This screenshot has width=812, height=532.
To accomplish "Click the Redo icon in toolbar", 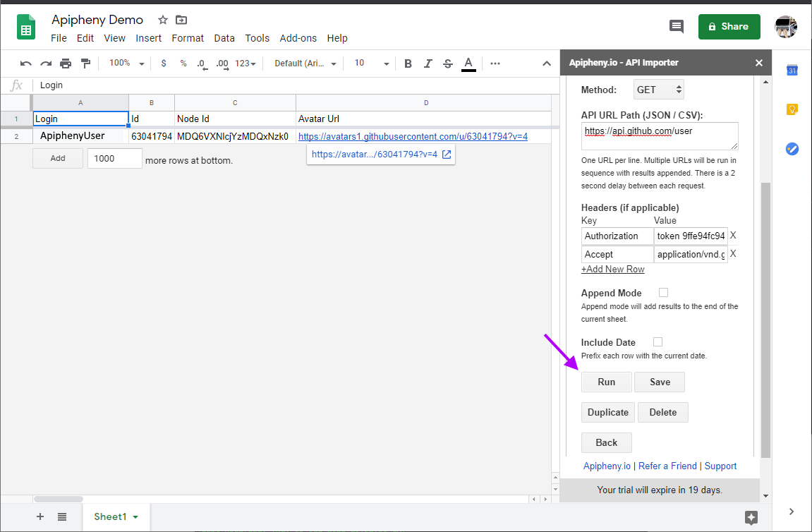I will [46, 64].
